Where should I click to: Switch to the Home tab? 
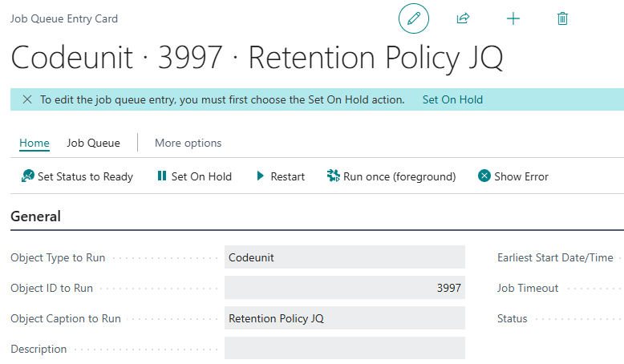[34, 143]
